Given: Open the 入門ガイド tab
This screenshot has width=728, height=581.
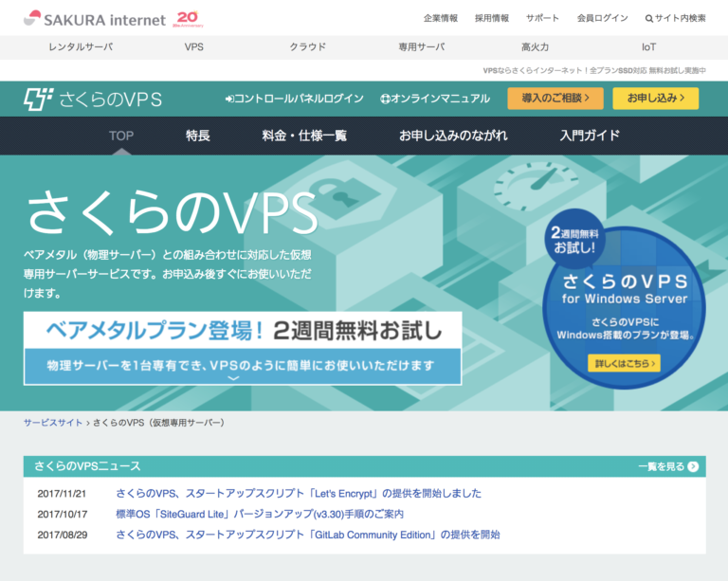Looking at the screenshot, I should tap(590, 136).
